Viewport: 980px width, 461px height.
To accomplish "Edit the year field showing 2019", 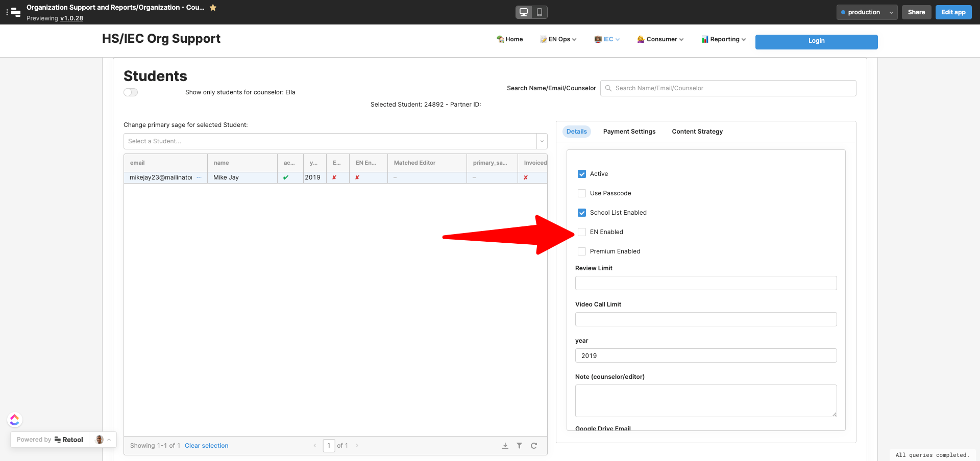I will pyautogui.click(x=706, y=355).
